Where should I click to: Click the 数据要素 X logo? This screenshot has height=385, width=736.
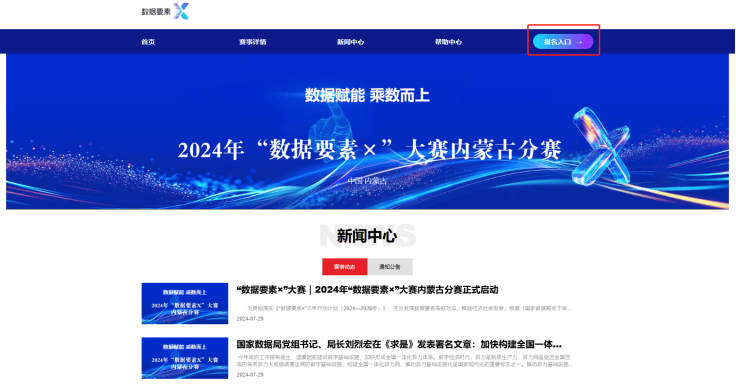[165, 11]
